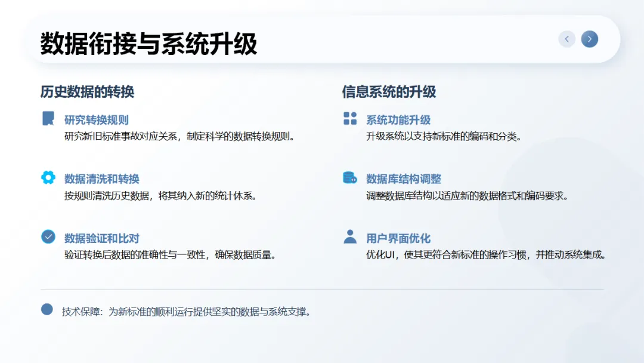This screenshot has width=644, height=363.
Task: Select the heading 历史数据的转换
Action: [88, 92]
